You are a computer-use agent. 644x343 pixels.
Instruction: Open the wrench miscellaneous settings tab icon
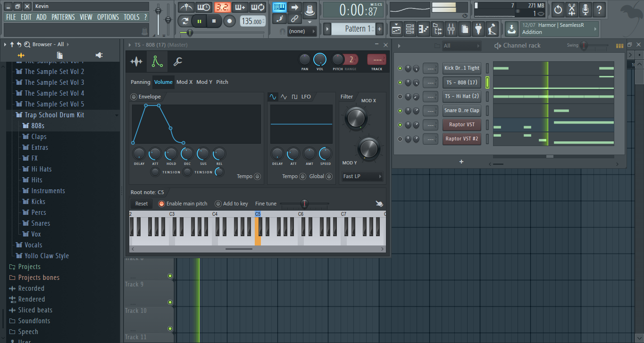tap(178, 61)
